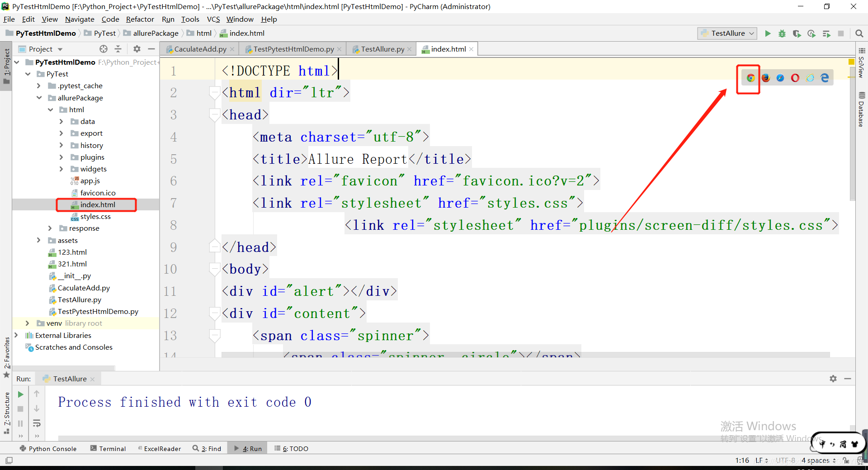868x470 pixels.
Task: Open the Project view dropdown
Action: click(46, 49)
